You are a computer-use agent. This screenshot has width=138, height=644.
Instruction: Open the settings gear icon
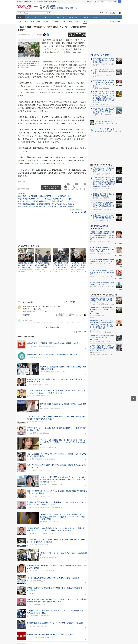[120, 13]
